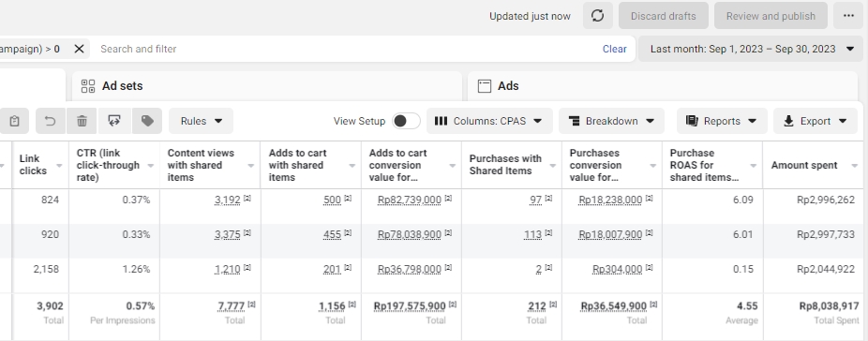Click the amount spent Rp2,044,922
Image resolution: width=868 pixels, height=341 pixels.
point(826,270)
